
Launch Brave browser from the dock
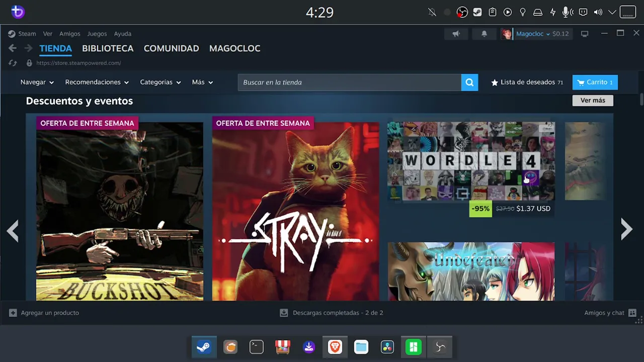coord(335,347)
